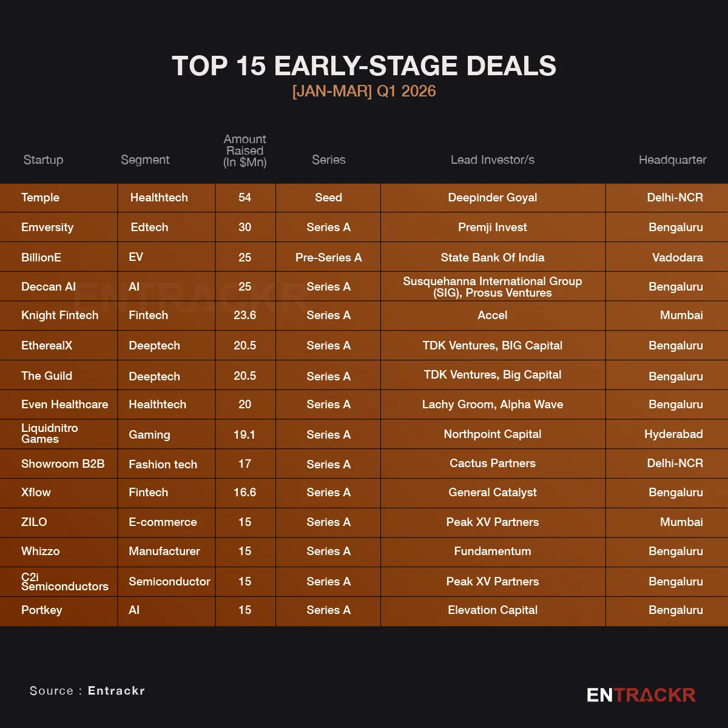This screenshot has width=728, height=728.
Task: Click the Startup column header
Action: point(43,160)
